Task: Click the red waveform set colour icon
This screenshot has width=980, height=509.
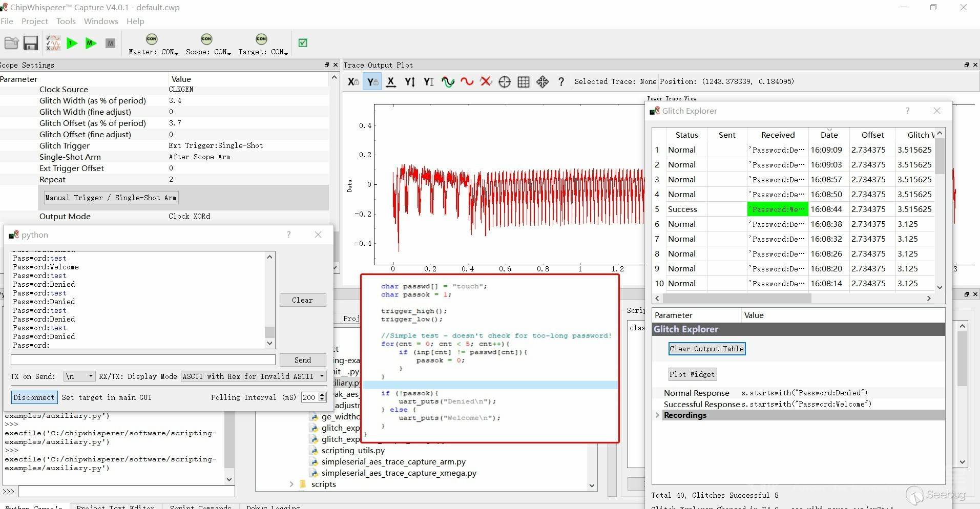Action: click(467, 81)
